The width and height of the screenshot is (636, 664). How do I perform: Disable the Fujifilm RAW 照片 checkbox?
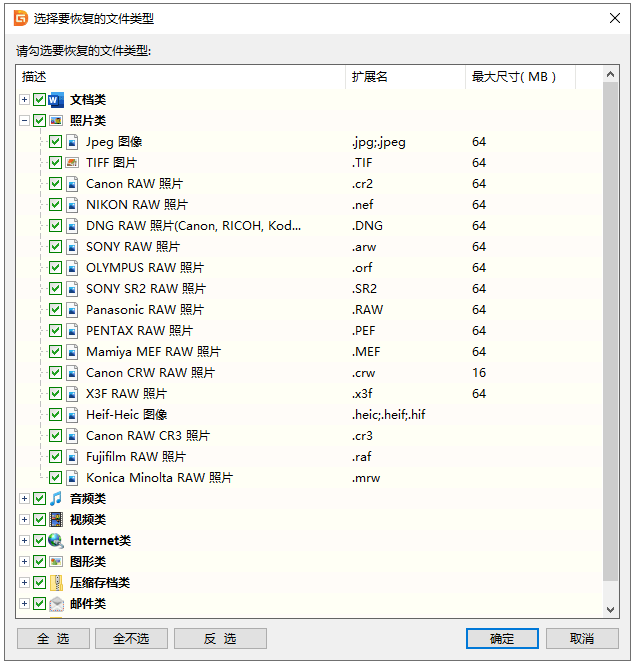tap(56, 457)
